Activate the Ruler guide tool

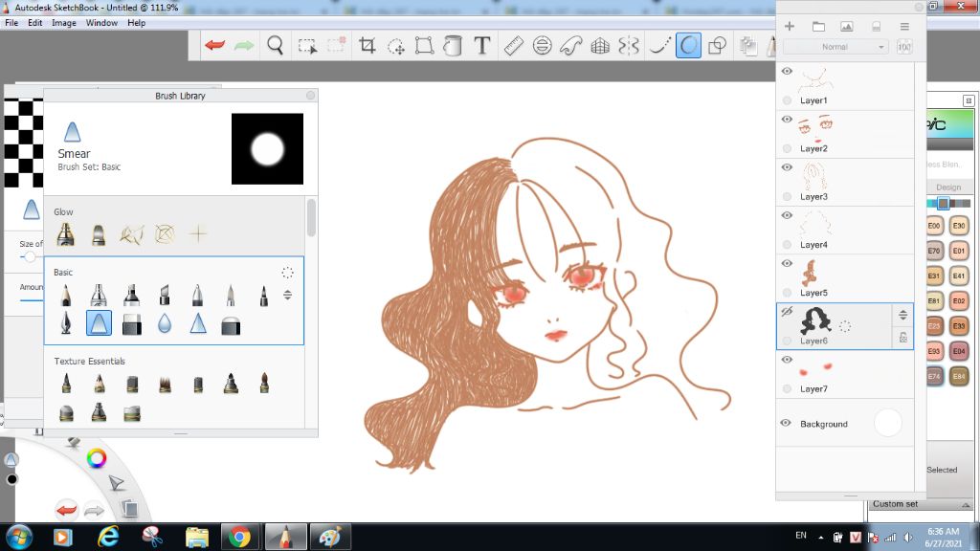(513, 45)
